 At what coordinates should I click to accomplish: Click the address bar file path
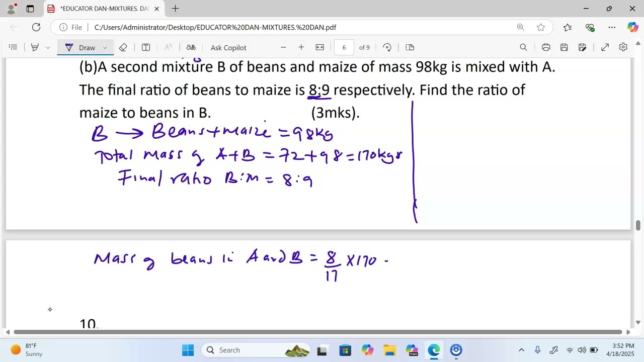(215, 27)
